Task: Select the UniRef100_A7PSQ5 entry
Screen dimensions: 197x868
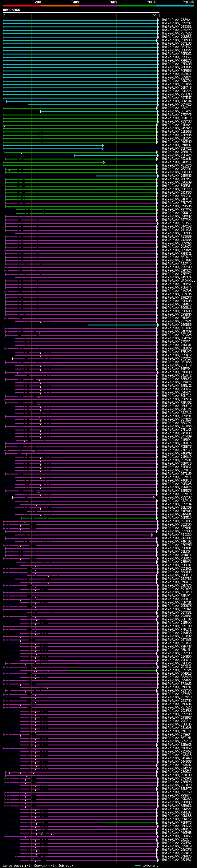Action: [176, 64]
